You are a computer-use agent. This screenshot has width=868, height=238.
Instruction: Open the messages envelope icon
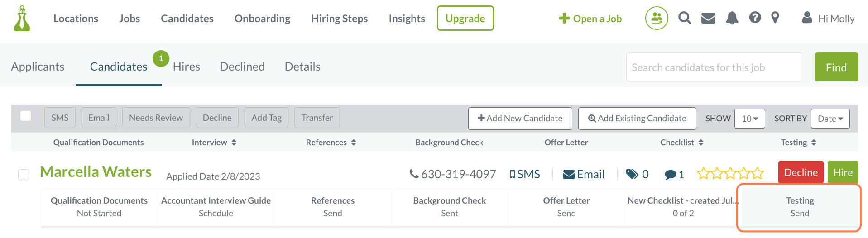pos(708,18)
